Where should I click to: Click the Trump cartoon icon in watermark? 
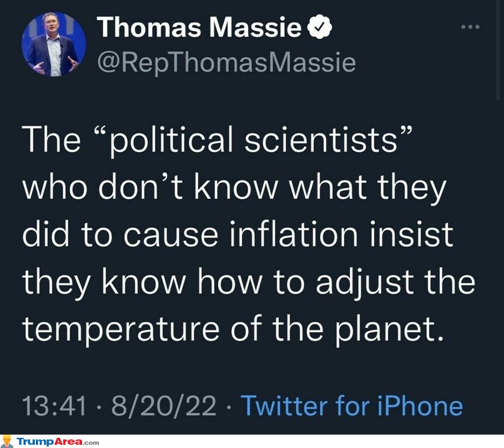(7, 442)
